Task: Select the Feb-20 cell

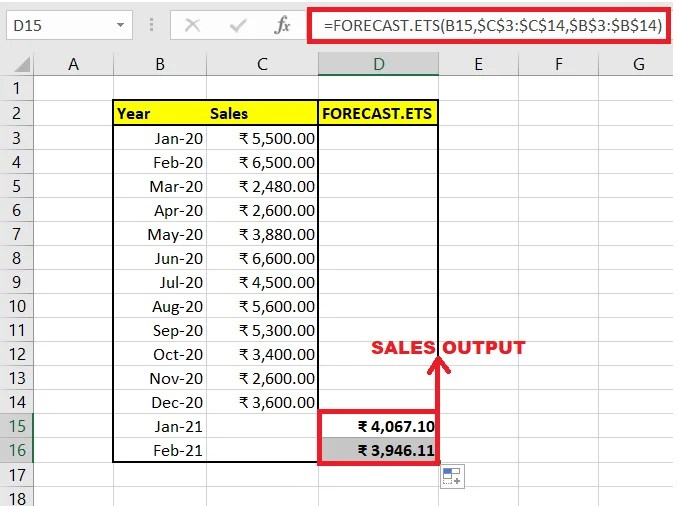Action: pos(160,162)
